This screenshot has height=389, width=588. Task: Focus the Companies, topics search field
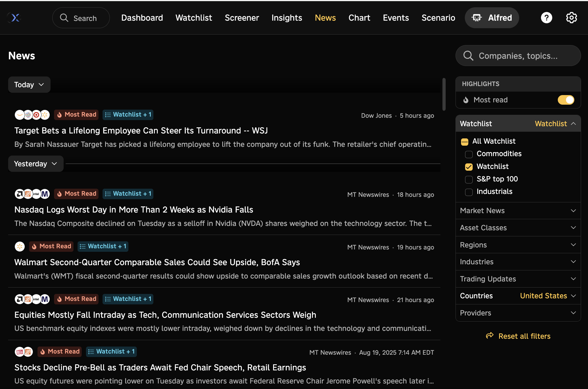518,56
